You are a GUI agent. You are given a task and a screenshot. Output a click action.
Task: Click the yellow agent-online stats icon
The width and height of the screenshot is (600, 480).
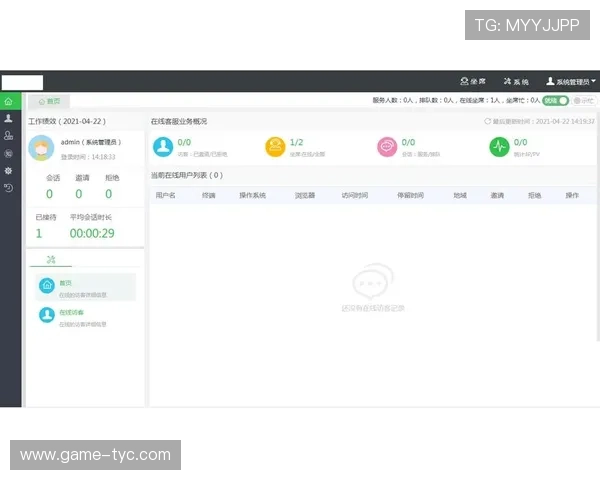[x=275, y=147]
